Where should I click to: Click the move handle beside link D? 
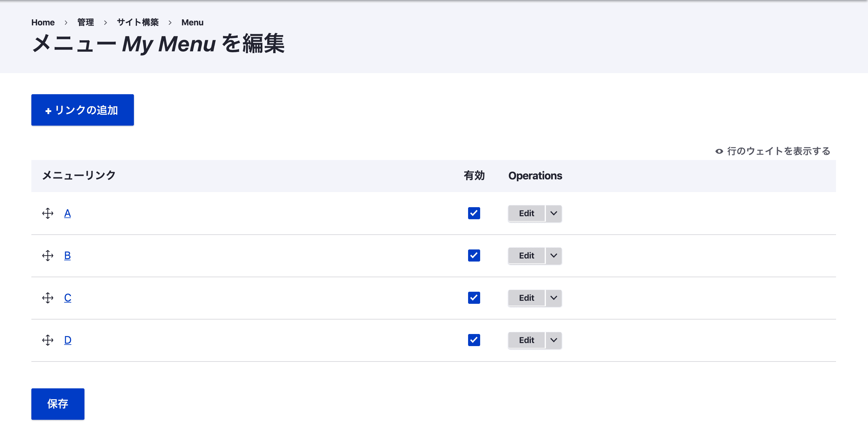[48, 340]
